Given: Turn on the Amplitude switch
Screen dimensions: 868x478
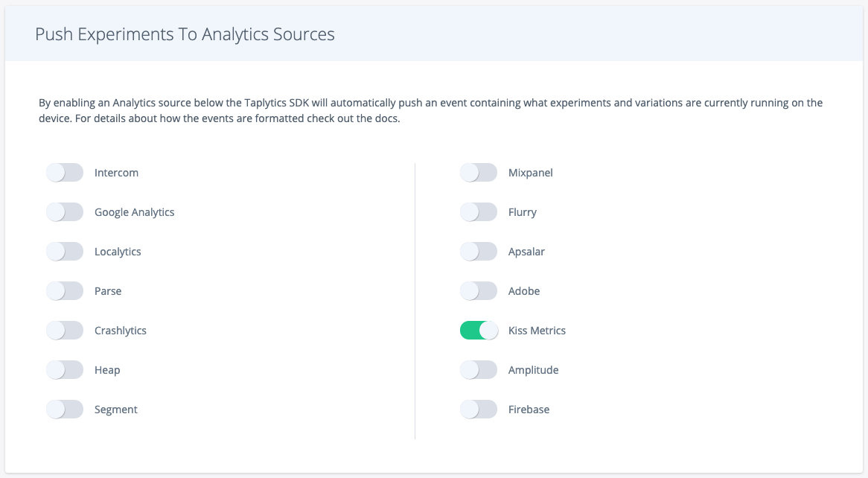Looking at the screenshot, I should [x=479, y=369].
